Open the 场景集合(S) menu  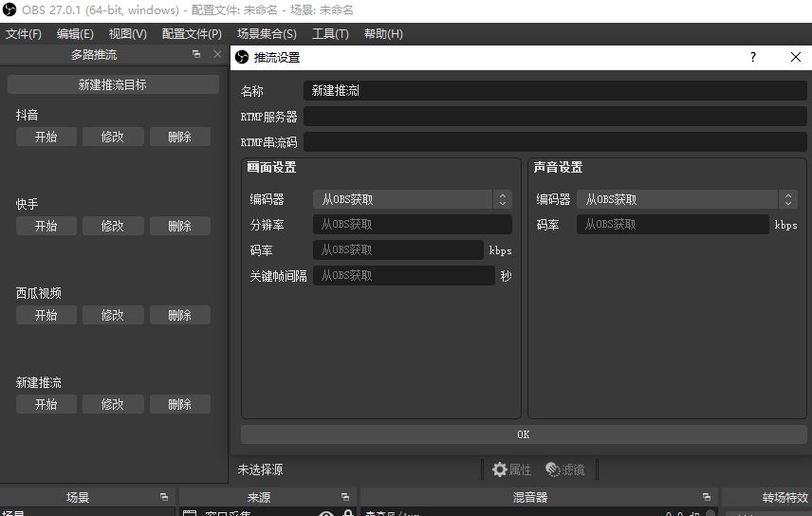coord(267,34)
